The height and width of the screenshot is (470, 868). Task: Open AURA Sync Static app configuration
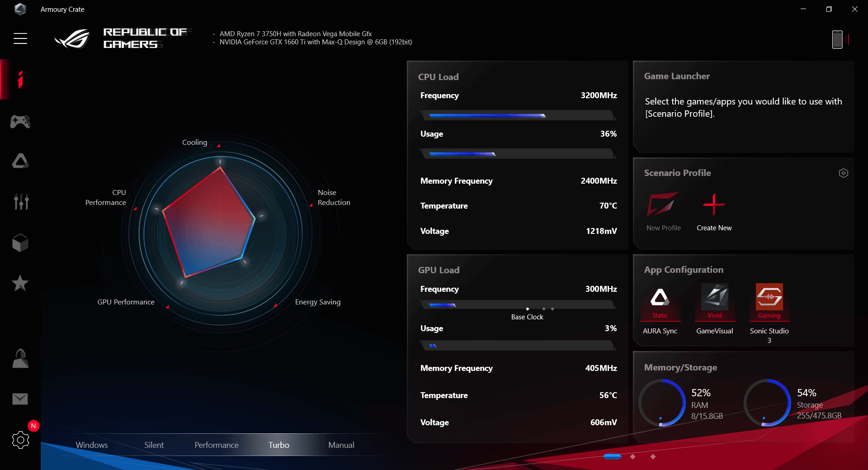(x=660, y=301)
